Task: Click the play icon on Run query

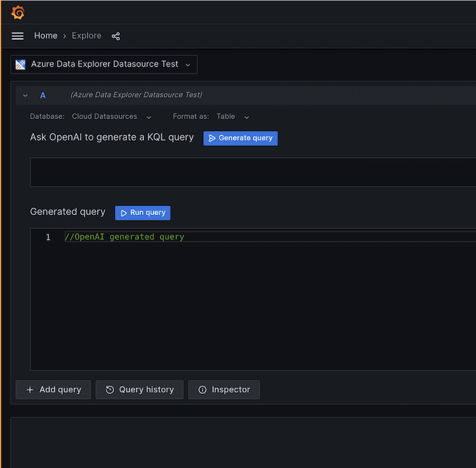Action: [124, 213]
